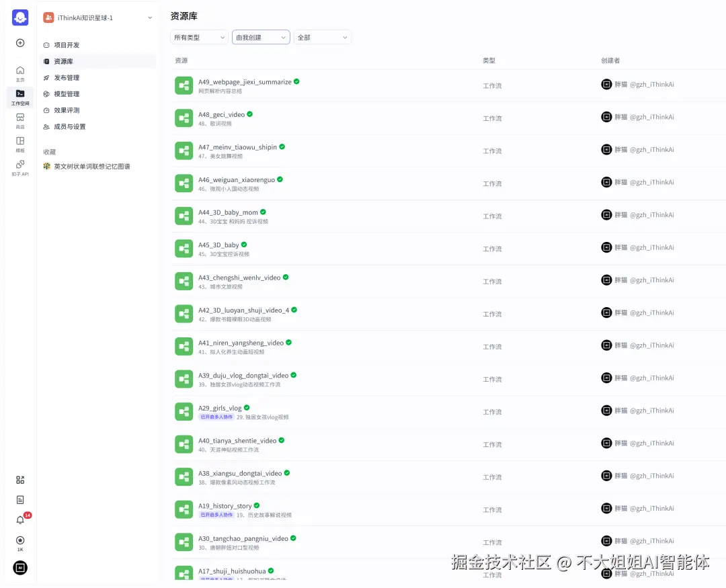Click the workflow icon of A29_girls_vlog
This screenshot has height=588, width=726.
tap(184, 411)
